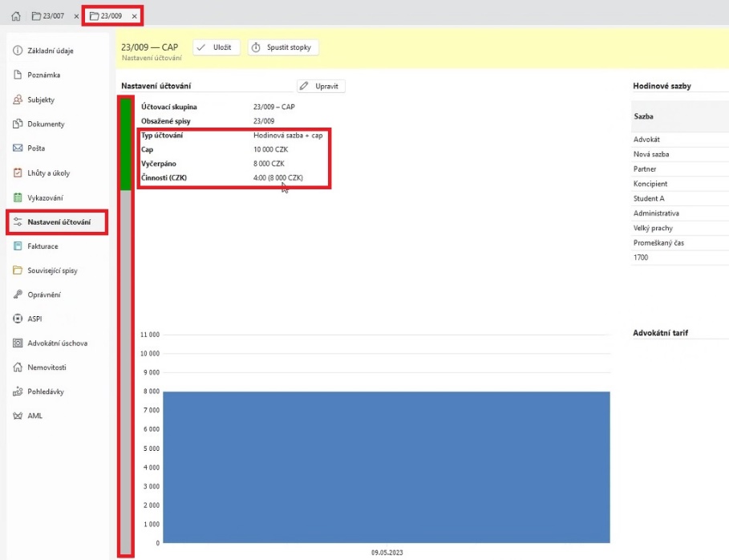Click the Fakturace sidebar icon
The height and width of the screenshot is (560, 729).
[x=17, y=246]
